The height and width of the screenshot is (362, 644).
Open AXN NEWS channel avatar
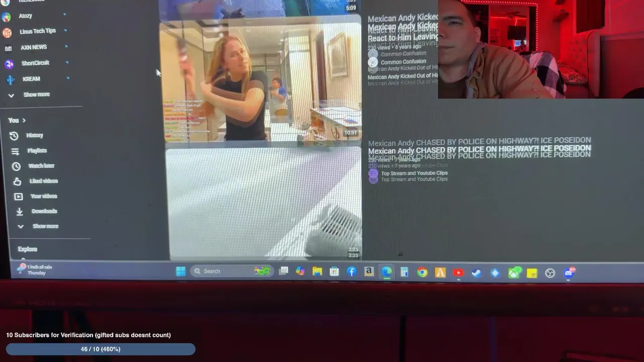[8, 48]
